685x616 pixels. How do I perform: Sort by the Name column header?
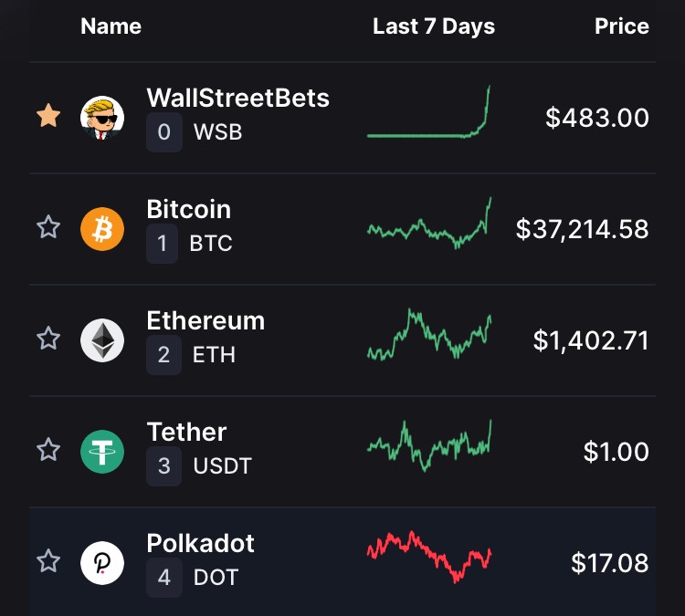tap(111, 26)
